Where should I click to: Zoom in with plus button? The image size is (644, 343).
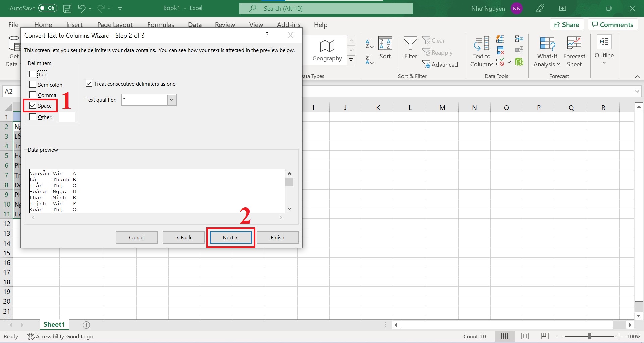pyautogui.click(x=619, y=336)
